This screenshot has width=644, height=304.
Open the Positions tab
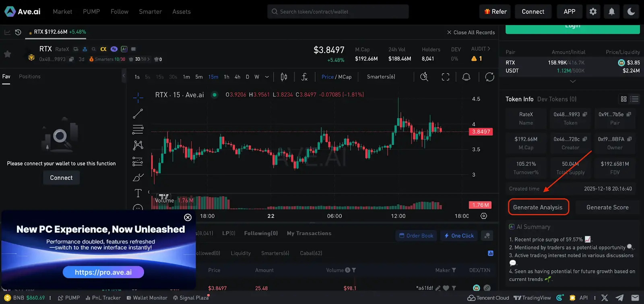point(30,77)
